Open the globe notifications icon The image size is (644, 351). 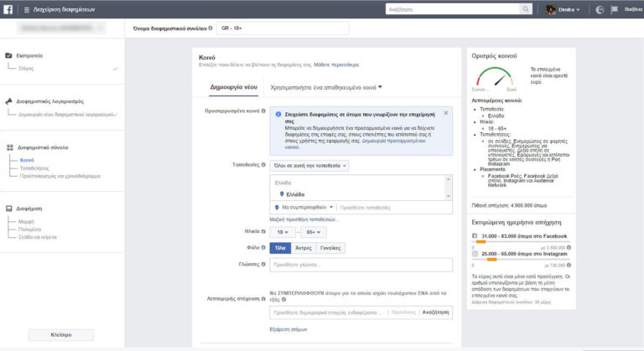(x=600, y=9)
